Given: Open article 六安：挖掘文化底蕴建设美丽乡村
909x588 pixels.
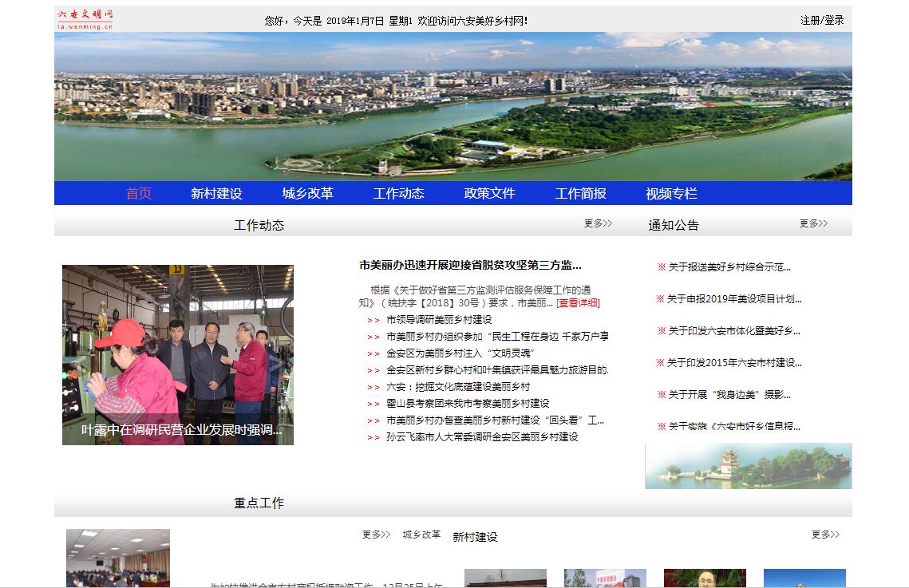Looking at the screenshot, I should click(x=458, y=387).
